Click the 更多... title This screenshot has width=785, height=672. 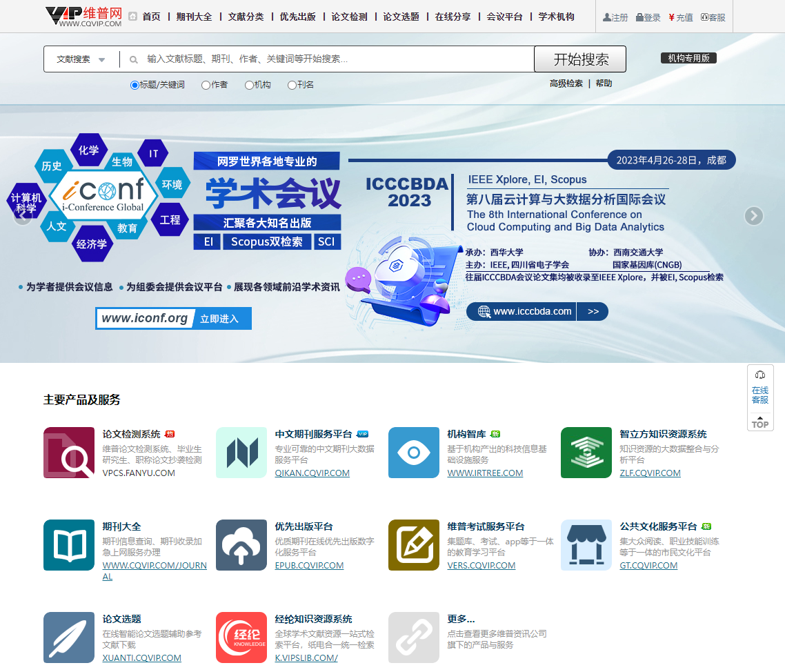point(461,619)
